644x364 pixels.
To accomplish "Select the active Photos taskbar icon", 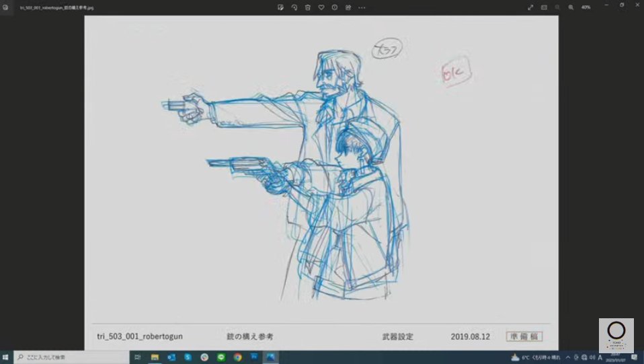I will 271,357.
